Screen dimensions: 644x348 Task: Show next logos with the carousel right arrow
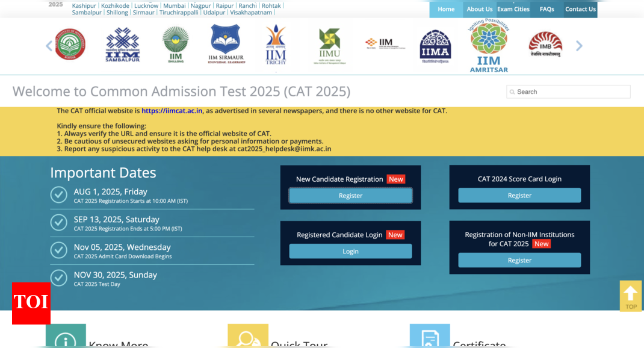[x=579, y=46]
